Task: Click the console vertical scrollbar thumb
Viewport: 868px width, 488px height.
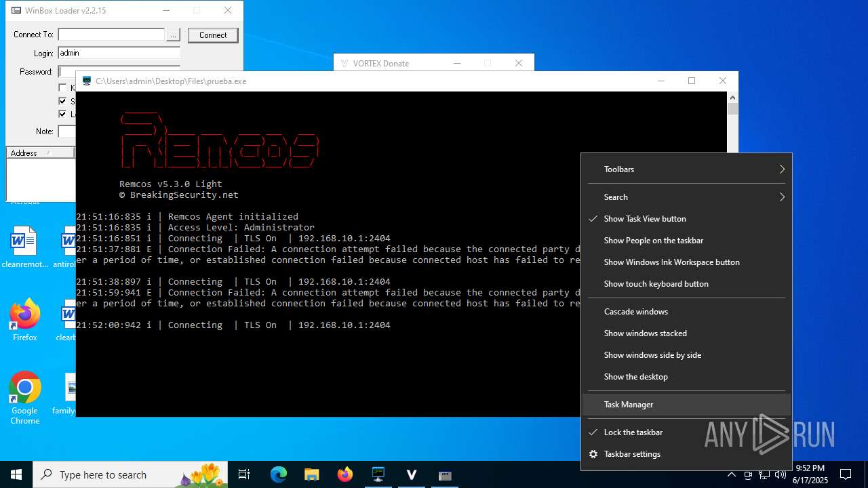Action: (x=732, y=109)
